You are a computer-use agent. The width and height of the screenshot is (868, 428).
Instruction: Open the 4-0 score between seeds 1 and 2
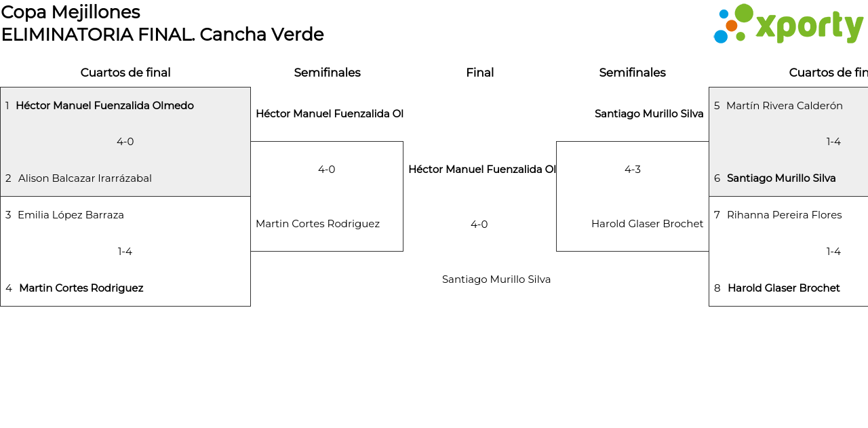pyautogui.click(x=125, y=142)
